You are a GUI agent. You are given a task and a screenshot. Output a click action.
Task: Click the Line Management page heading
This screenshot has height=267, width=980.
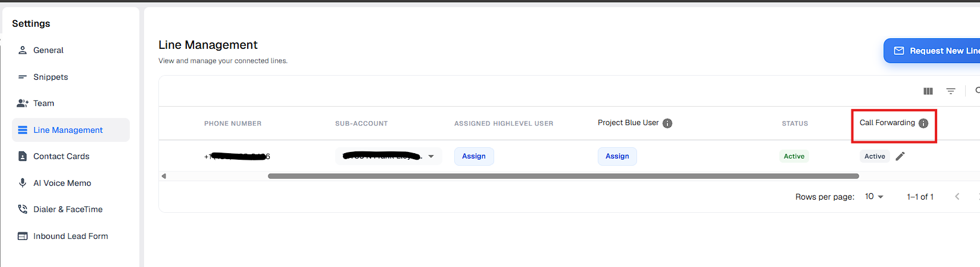[x=208, y=45]
